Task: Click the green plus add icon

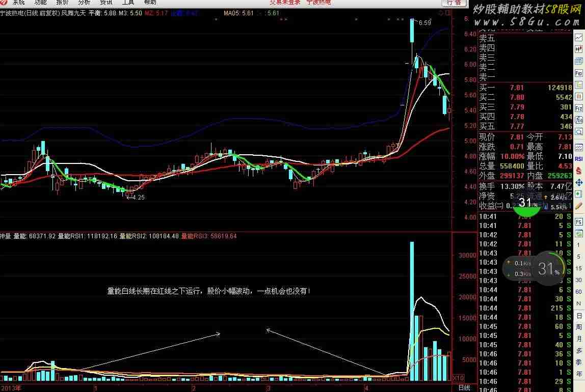Action: 579,194
